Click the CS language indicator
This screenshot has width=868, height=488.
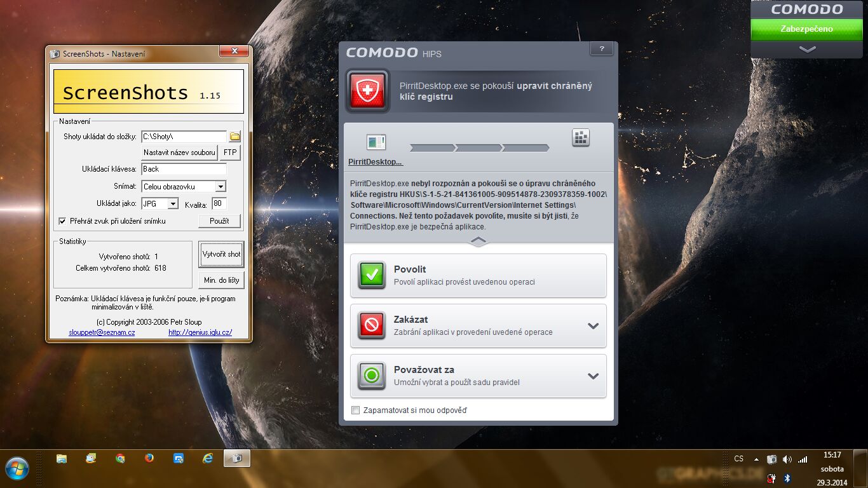[738, 459]
